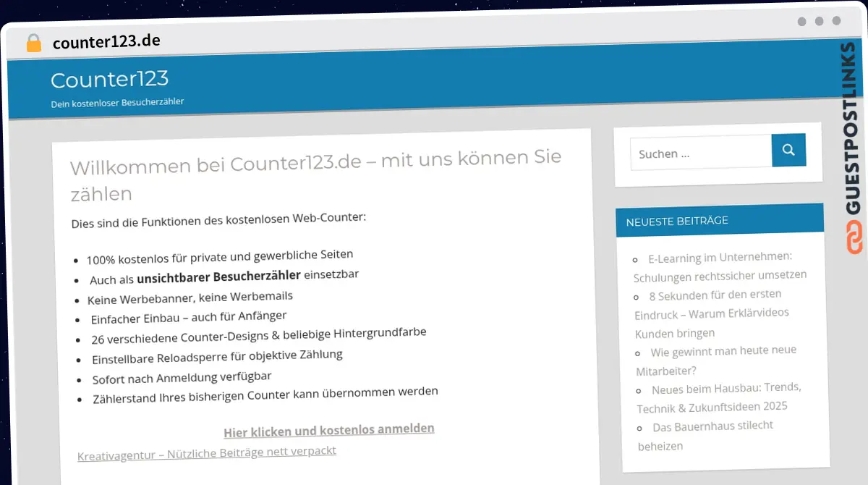Click the Willkommen bei Counter123.de headline
868x485 pixels.
[x=316, y=174]
